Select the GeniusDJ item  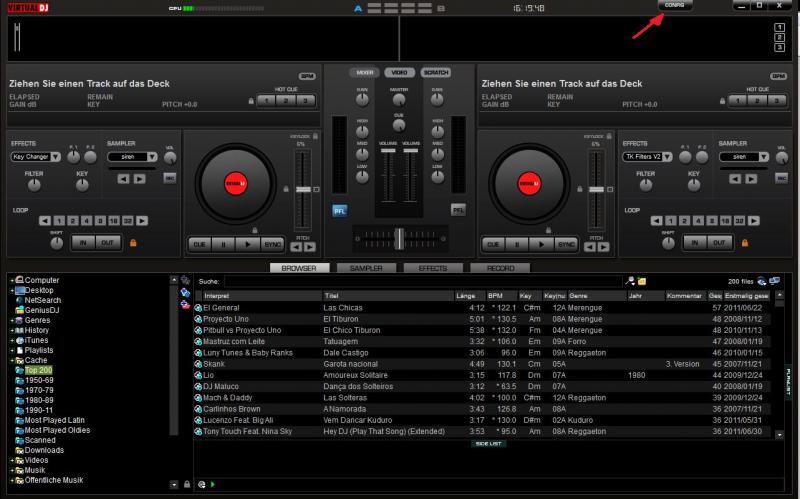pyautogui.click(x=42, y=310)
